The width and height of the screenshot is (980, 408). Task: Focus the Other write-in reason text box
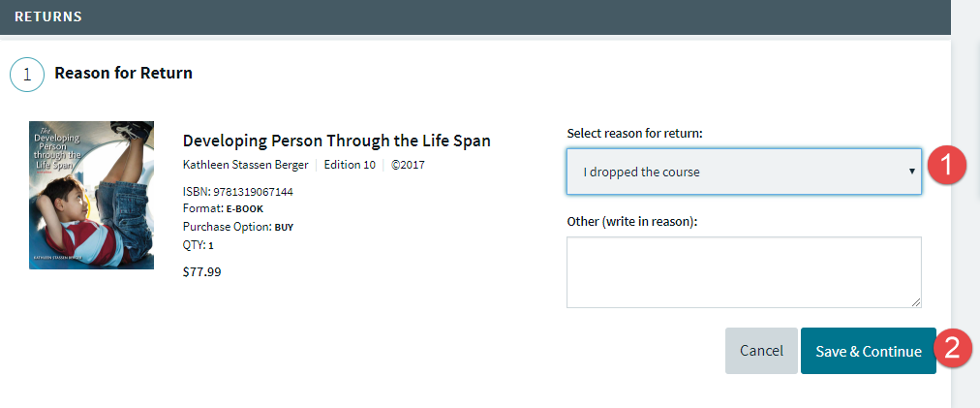[743, 272]
